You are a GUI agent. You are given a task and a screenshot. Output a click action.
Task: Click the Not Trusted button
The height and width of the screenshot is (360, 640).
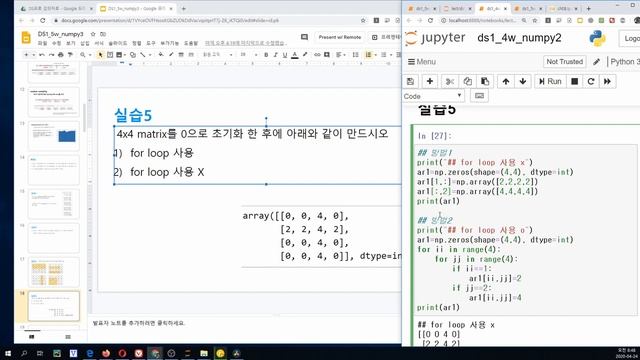click(x=564, y=62)
